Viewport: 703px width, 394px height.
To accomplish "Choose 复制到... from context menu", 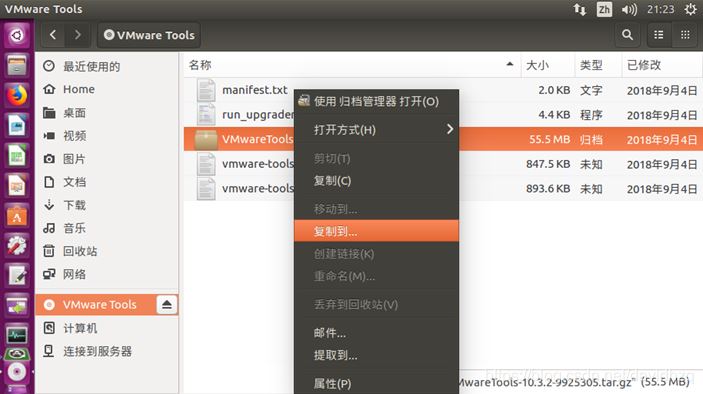I will [x=376, y=231].
